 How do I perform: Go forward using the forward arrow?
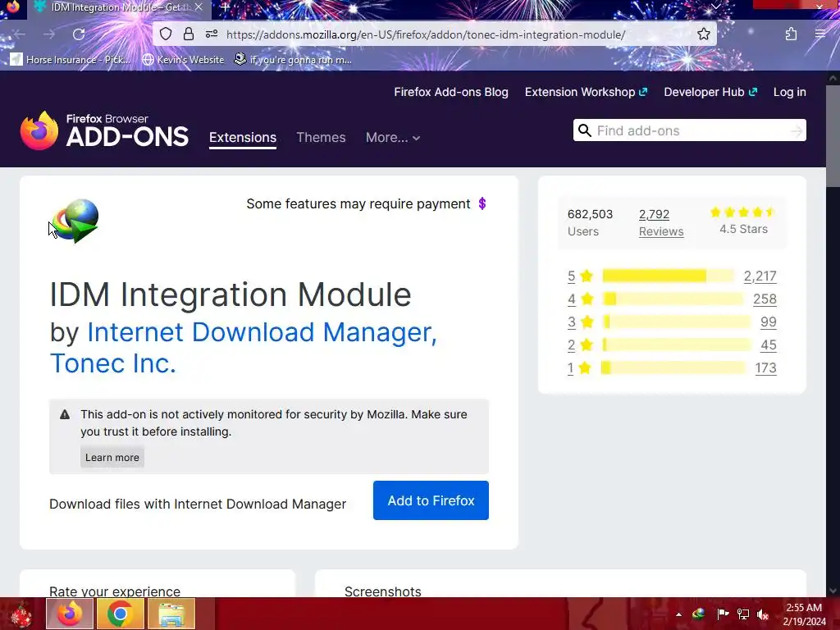[x=49, y=34]
